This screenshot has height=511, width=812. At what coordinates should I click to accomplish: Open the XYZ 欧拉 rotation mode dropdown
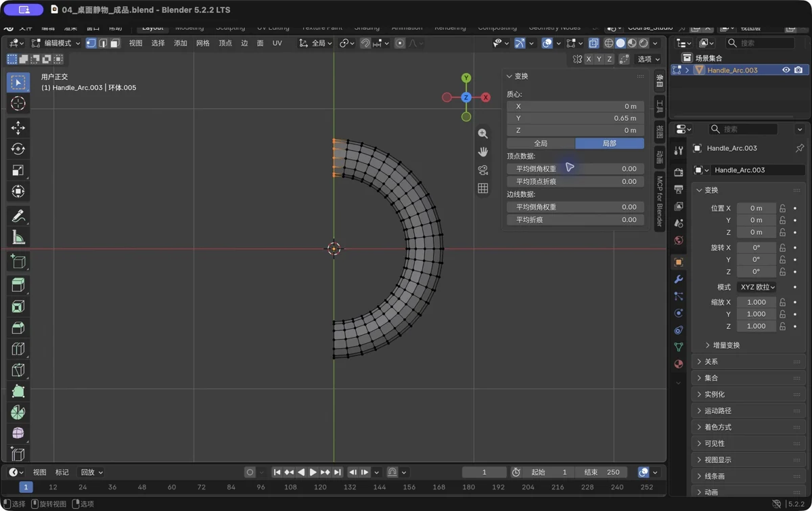point(757,287)
